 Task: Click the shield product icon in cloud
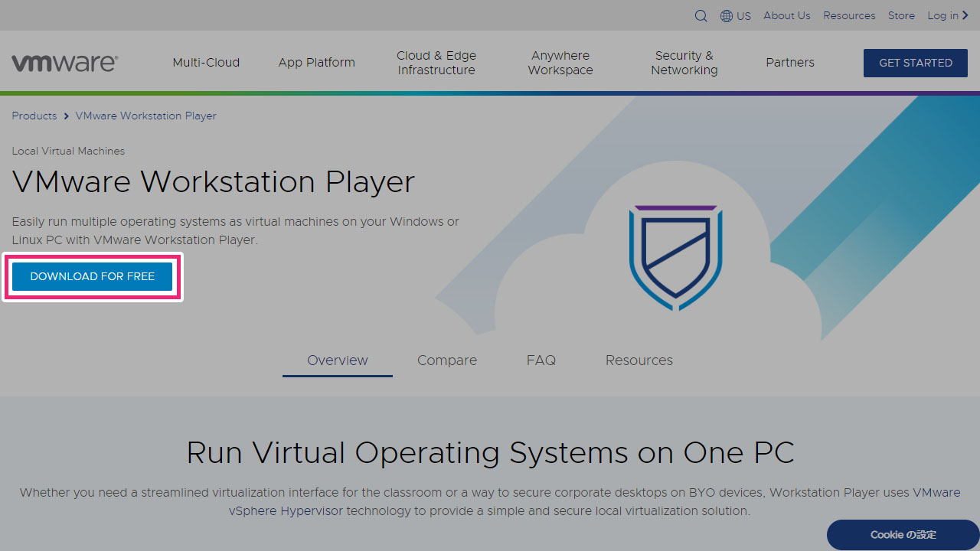point(676,257)
